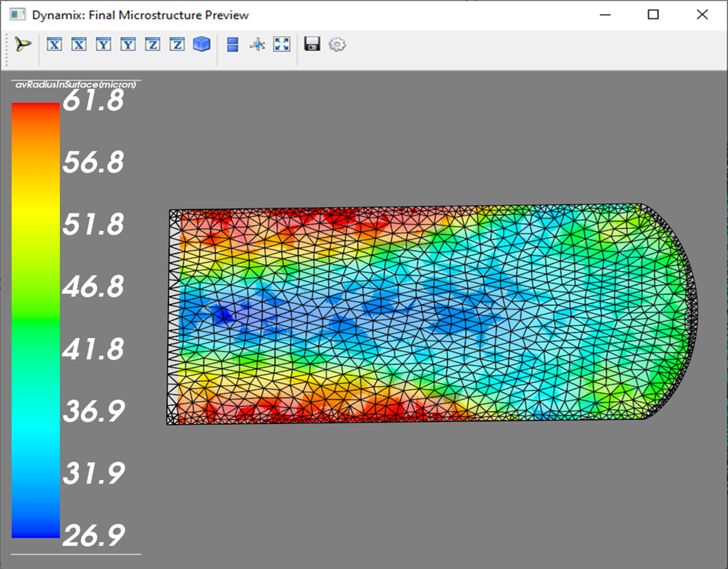728x569 pixels.
Task: Select the flipped Z view orientation
Action: click(x=177, y=44)
